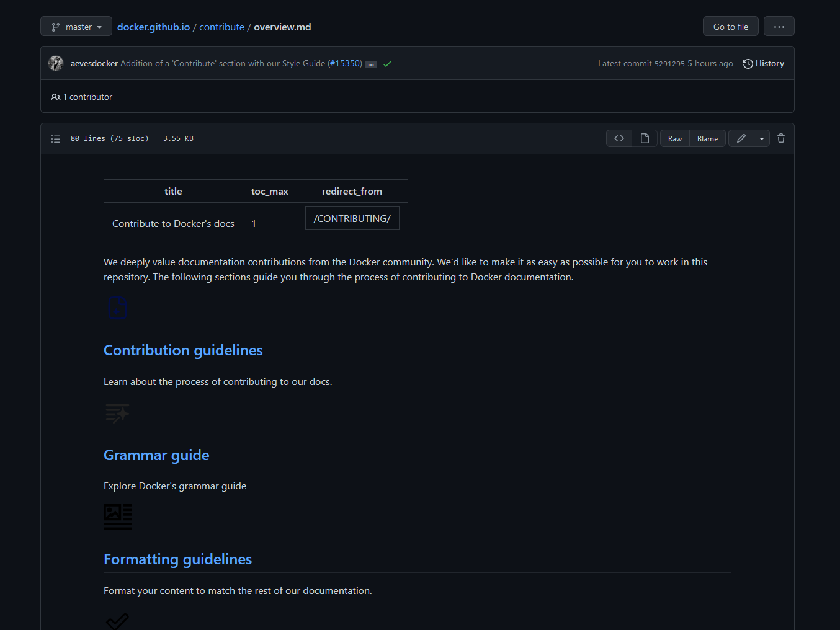Viewport: 840px width, 630px height.
Task: Open the Formatting guidelines heading link
Action: click(x=177, y=559)
